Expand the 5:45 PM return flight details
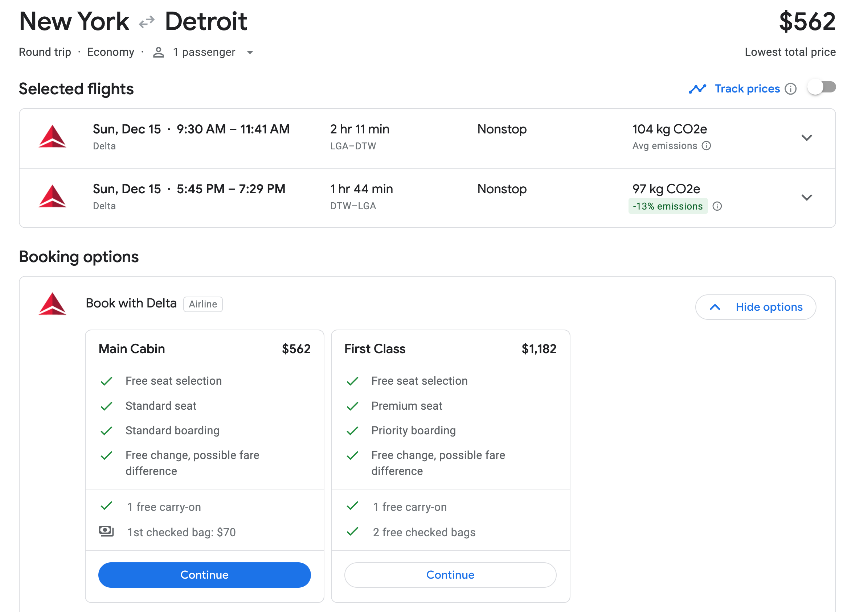 [x=806, y=198]
